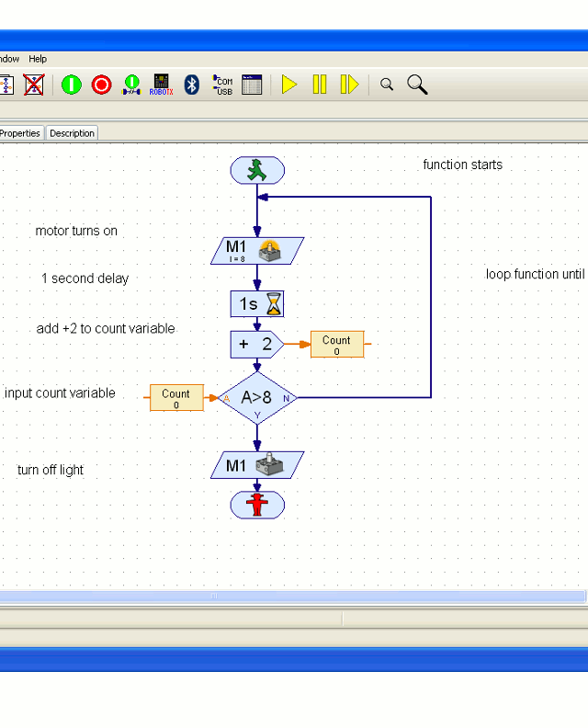Select the M1 motor-on output element
Image resolution: width=588 pixels, height=728 pixels.
pyautogui.click(x=257, y=251)
